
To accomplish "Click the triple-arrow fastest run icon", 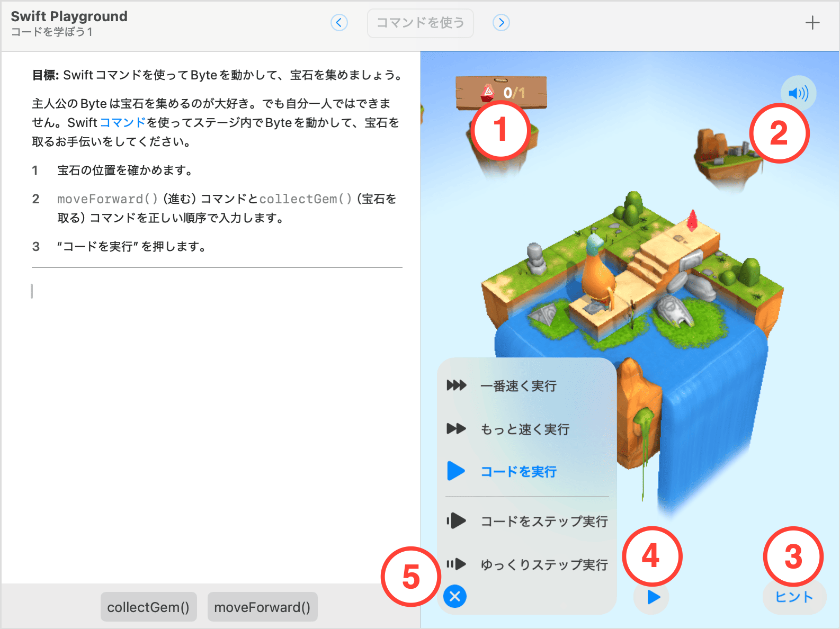I will click(456, 385).
